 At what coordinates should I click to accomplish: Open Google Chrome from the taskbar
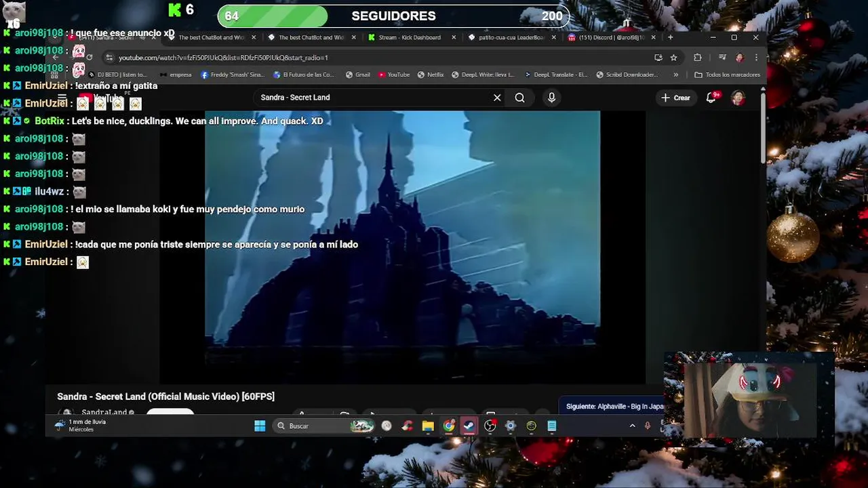click(x=449, y=426)
